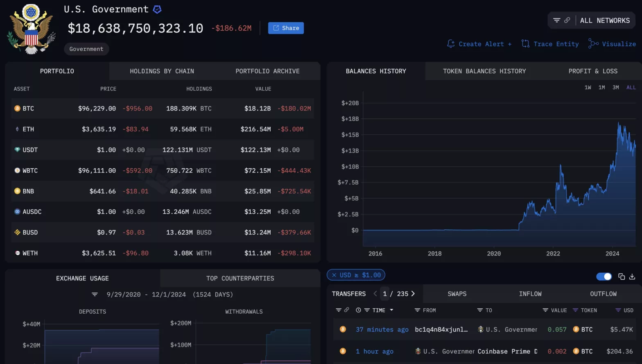Viewport: 642px width, 364px height.
Task: Click the Create Alert bell icon
Action: pos(451,43)
